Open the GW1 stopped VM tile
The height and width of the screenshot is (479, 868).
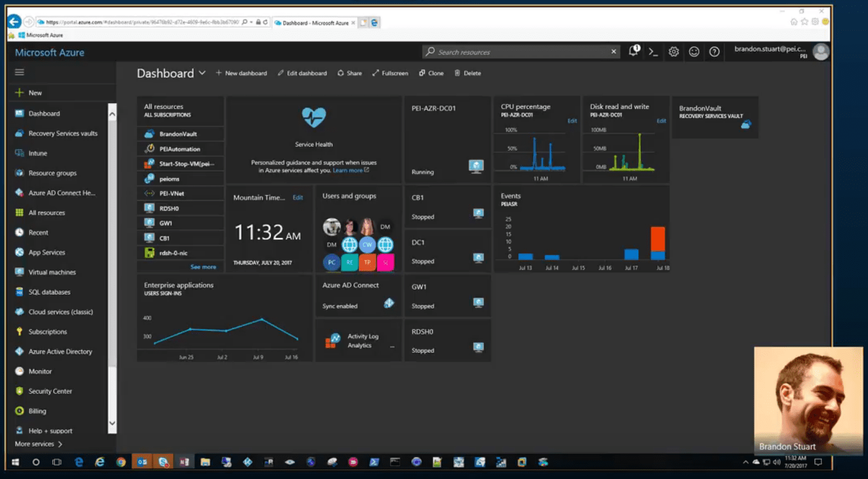[448, 296]
